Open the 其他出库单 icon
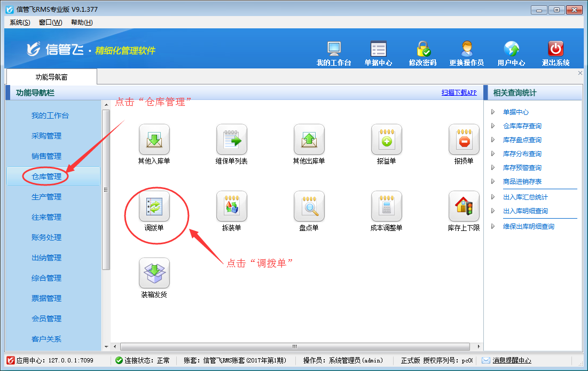The height and width of the screenshot is (371, 588). (x=309, y=140)
